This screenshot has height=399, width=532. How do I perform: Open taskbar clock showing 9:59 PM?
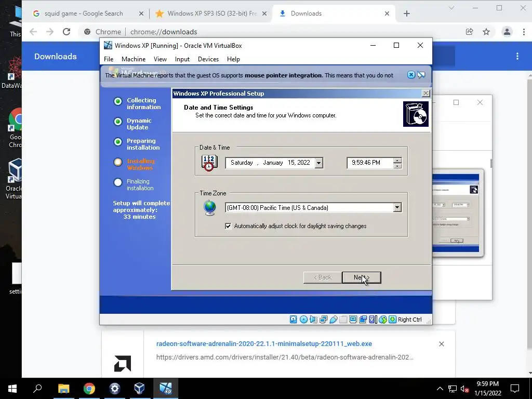(x=488, y=389)
